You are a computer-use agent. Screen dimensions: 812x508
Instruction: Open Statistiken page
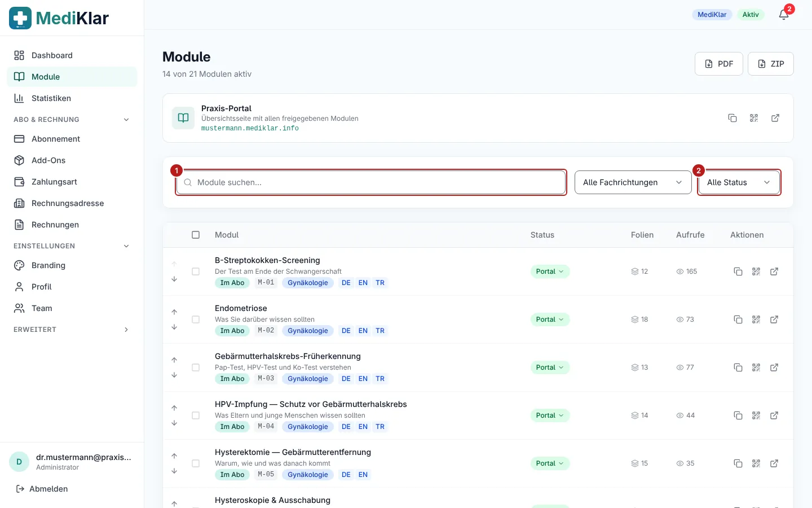[72, 98]
